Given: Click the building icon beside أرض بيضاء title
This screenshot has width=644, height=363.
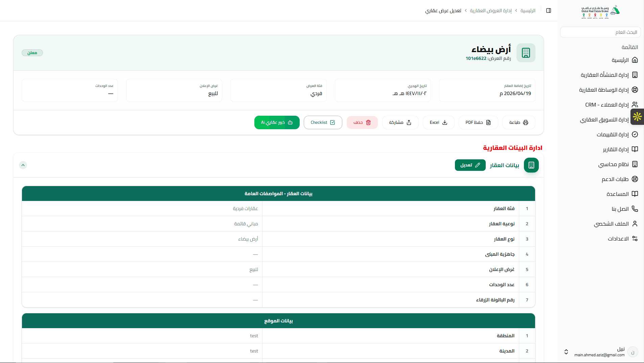Looking at the screenshot, I should click(x=526, y=53).
